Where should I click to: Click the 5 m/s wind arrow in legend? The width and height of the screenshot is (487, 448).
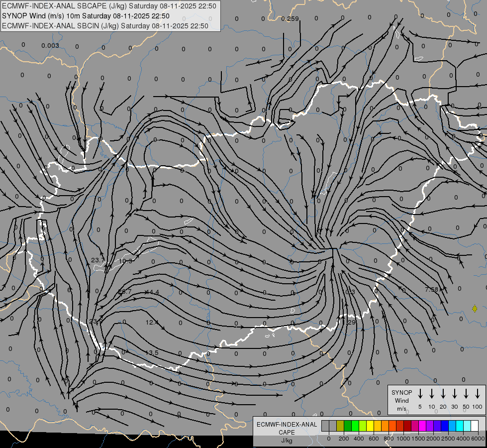420,394
